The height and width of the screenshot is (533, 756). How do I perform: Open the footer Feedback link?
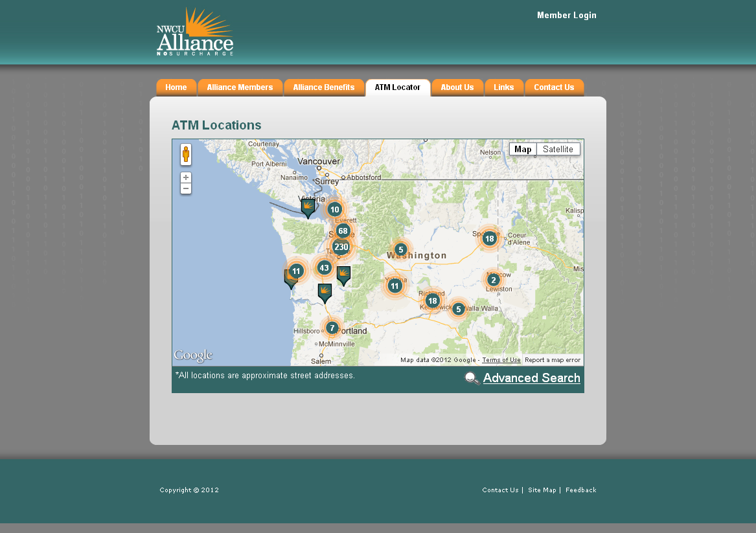[580, 490]
